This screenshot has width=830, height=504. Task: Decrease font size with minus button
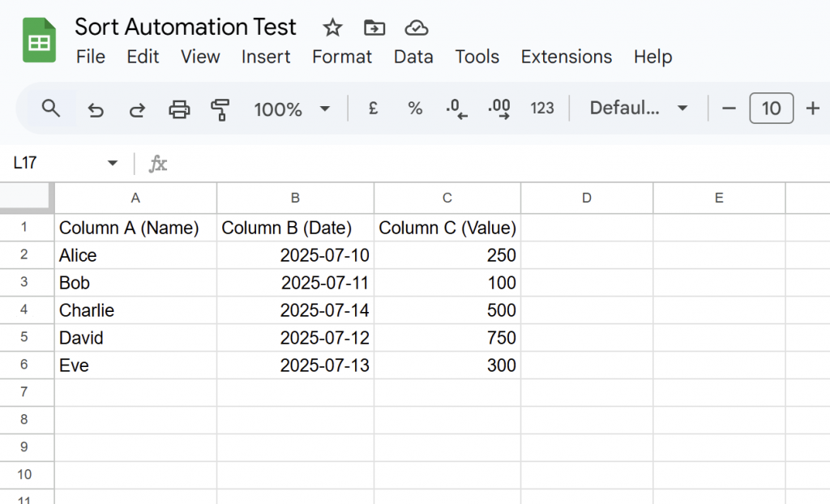click(x=729, y=109)
